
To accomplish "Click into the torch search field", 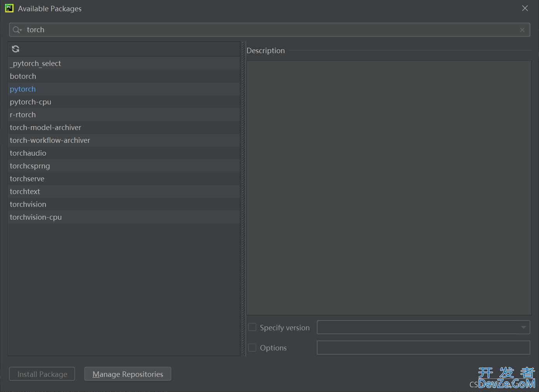I will [x=270, y=30].
